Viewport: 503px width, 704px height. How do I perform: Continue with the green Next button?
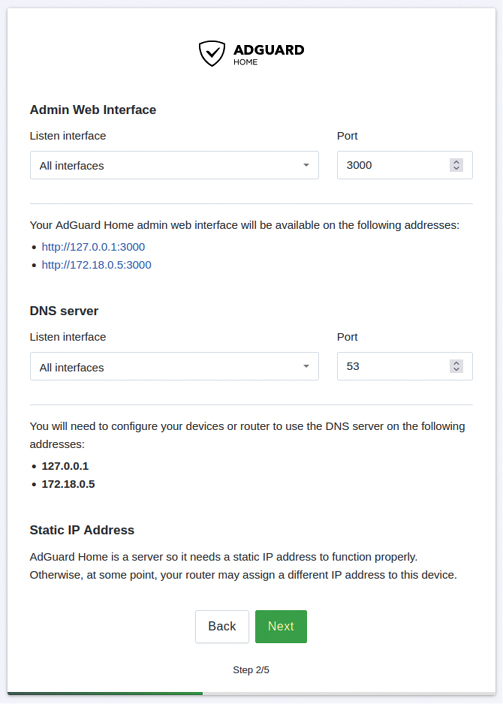coord(281,626)
